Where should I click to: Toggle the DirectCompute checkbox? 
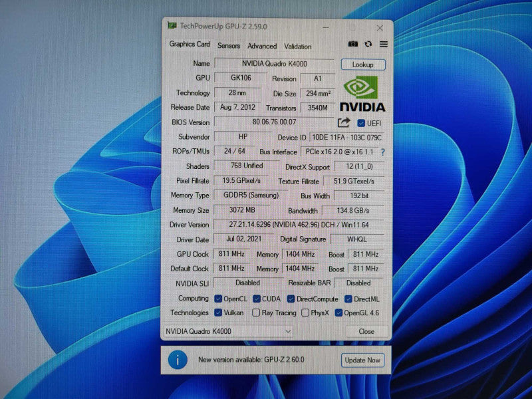coord(291,299)
